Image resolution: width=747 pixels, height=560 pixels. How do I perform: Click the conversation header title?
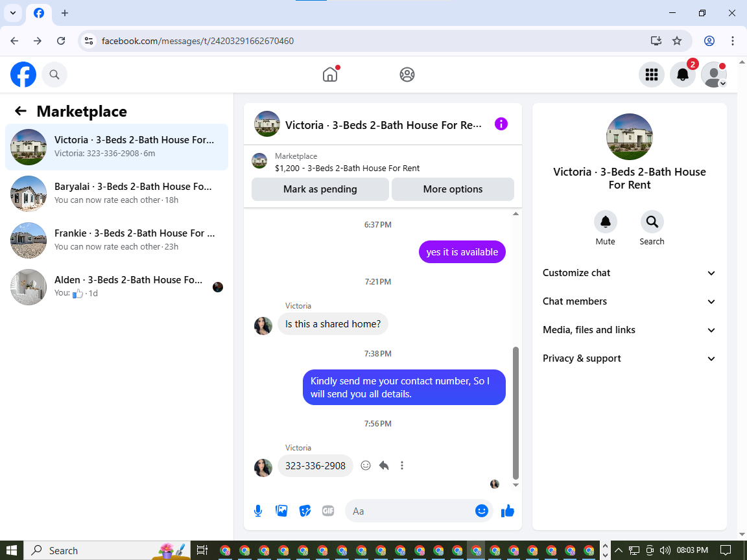[x=383, y=125]
